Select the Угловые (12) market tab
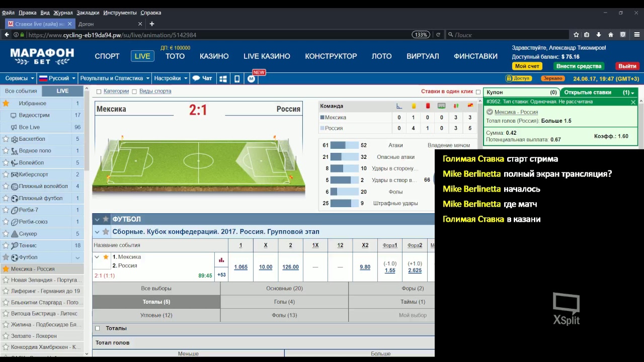The height and width of the screenshot is (362, 644). [x=156, y=315]
